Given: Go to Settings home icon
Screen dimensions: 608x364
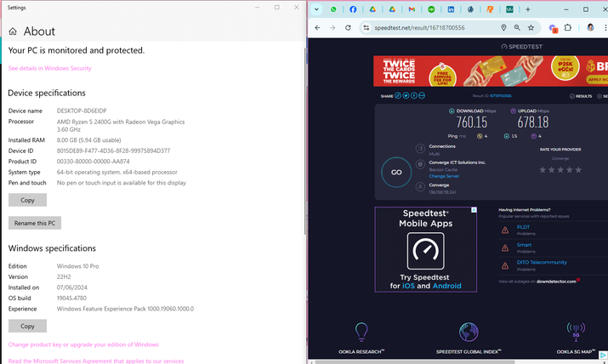Looking at the screenshot, I should point(13,31).
